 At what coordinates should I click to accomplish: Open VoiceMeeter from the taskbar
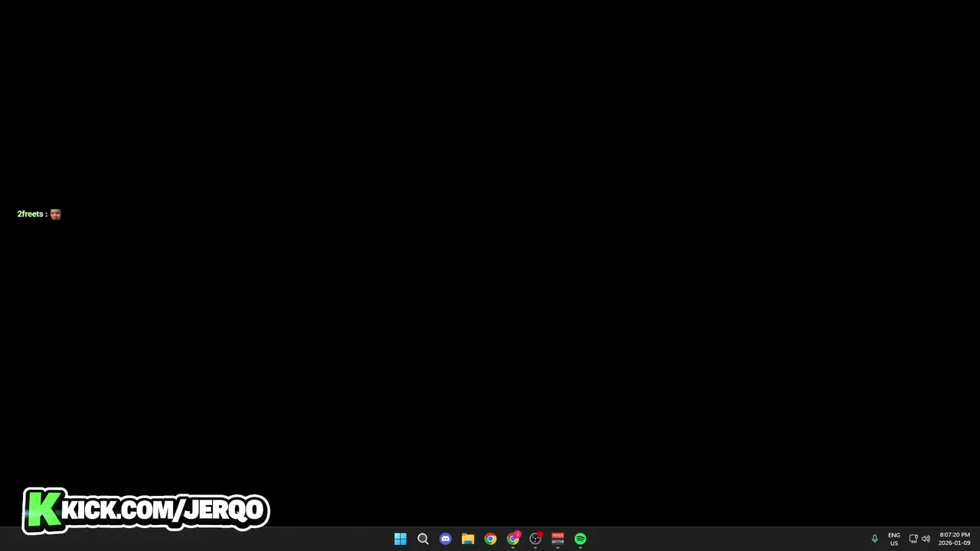tap(557, 539)
